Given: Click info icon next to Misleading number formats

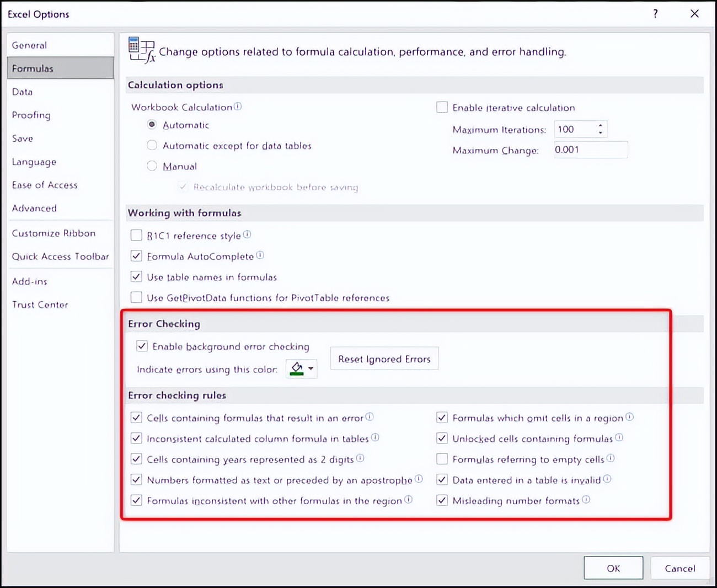Looking at the screenshot, I should point(586,500).
